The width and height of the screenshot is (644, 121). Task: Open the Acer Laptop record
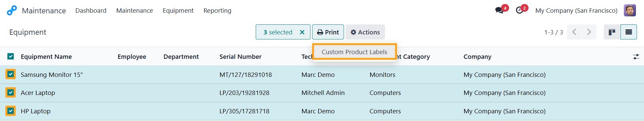[x=38, y=93]
